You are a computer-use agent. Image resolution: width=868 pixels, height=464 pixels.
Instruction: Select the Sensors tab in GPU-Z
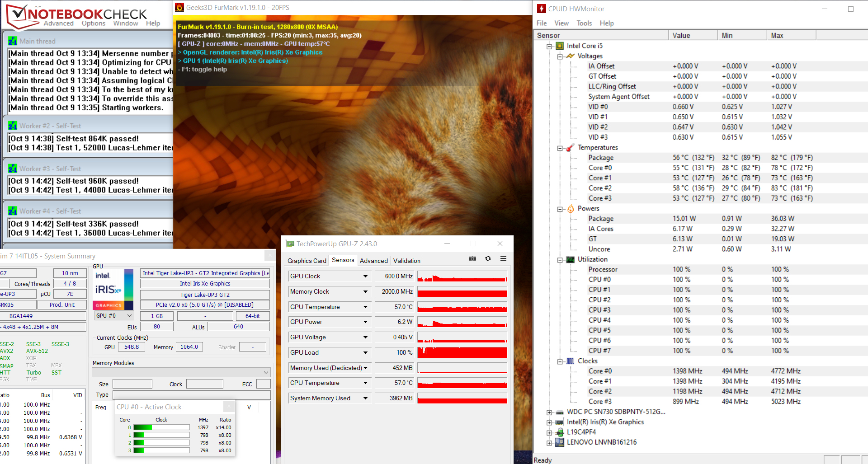343,260
